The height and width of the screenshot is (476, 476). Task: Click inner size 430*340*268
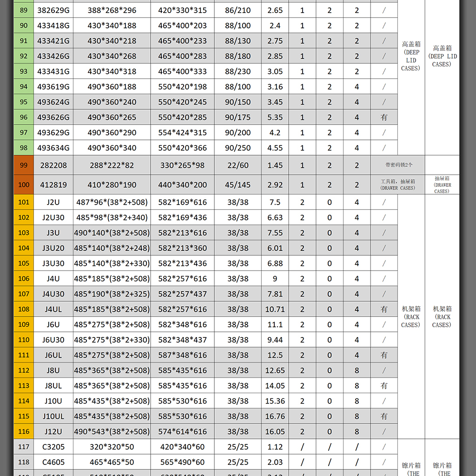[112, 56]
